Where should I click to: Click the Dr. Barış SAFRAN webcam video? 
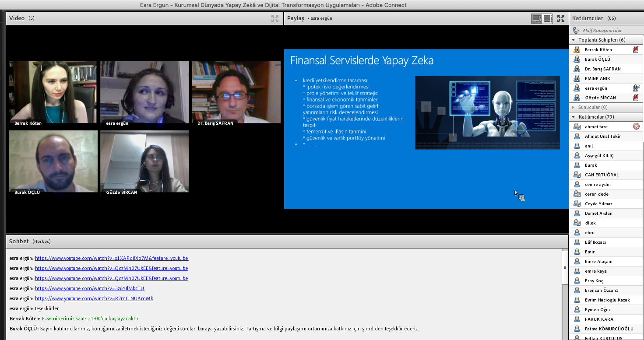click(236, 92)
